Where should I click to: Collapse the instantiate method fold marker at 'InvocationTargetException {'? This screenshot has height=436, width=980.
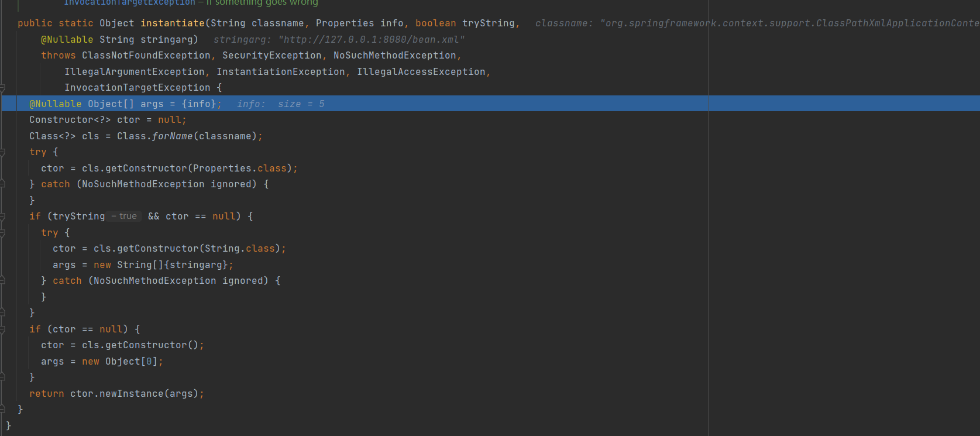2,89
